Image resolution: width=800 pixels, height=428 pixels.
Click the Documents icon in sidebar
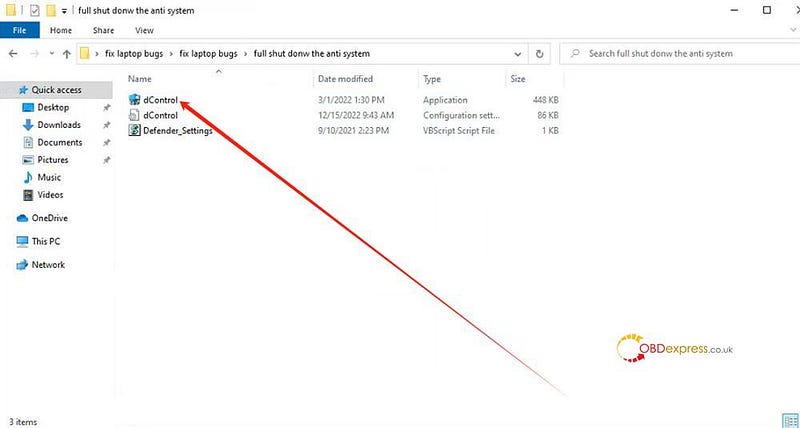[x=28, y=142]
